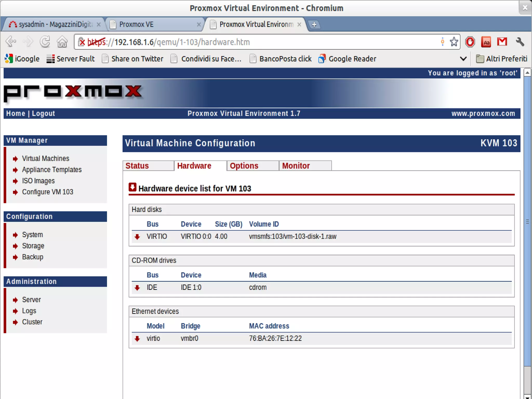Click the page vertical scrollbar thumb
The width and height of the screenshot is (532, 399).
click(x=527, y=221)
